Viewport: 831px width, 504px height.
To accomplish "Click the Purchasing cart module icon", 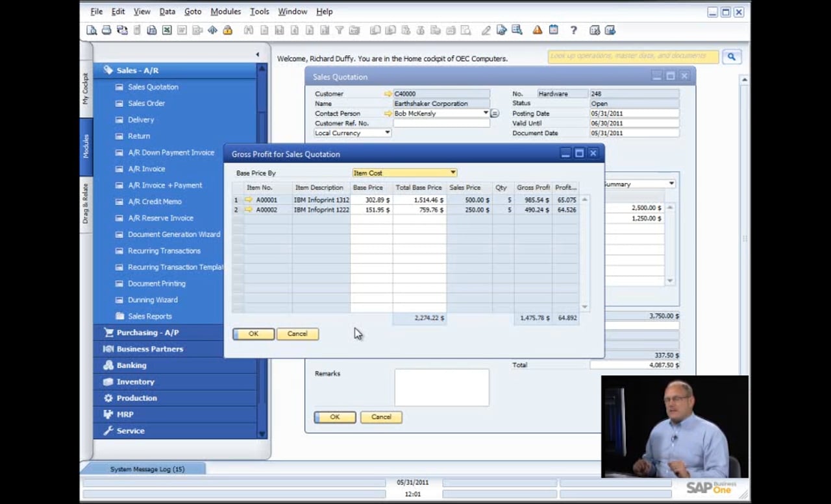I will pos(108,332).
